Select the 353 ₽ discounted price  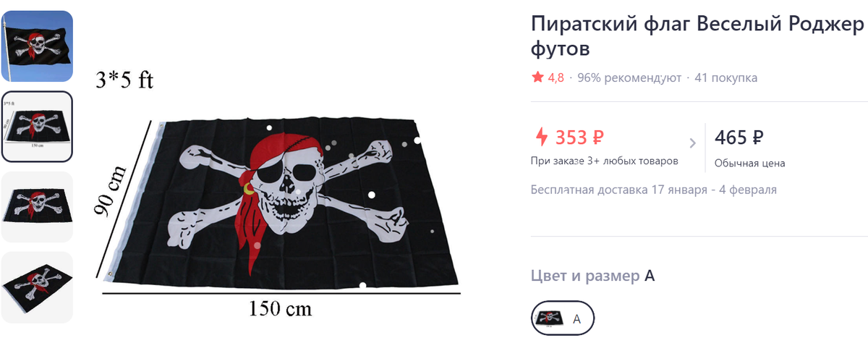[x=579, y=137]
